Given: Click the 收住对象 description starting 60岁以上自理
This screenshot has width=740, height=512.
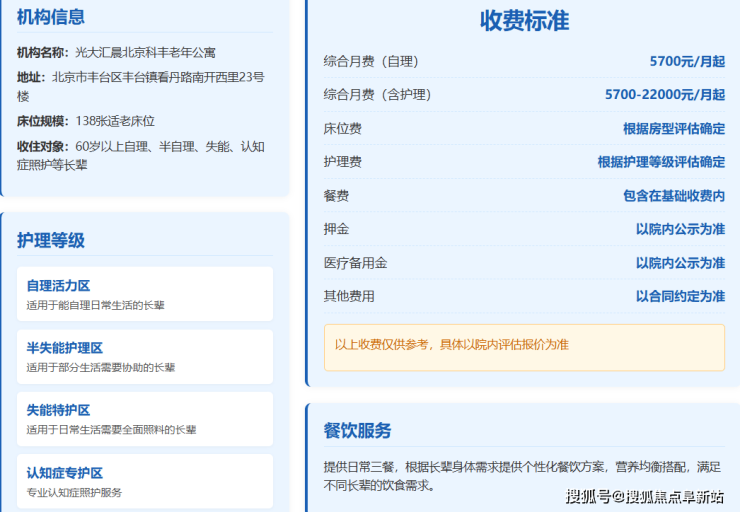Looking at the screenshot, I should coord(141,156).
